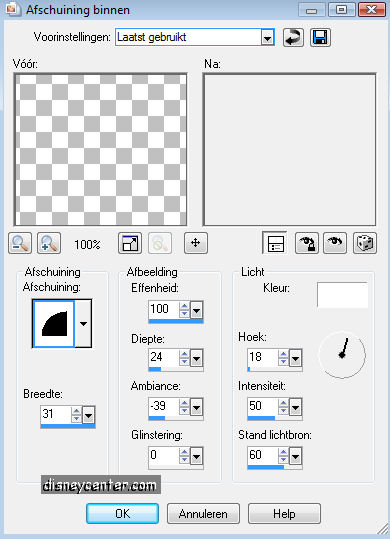The image size is (390, 539).
Task: Open the Kleur light color swatch
Action: tap(342, 295)
